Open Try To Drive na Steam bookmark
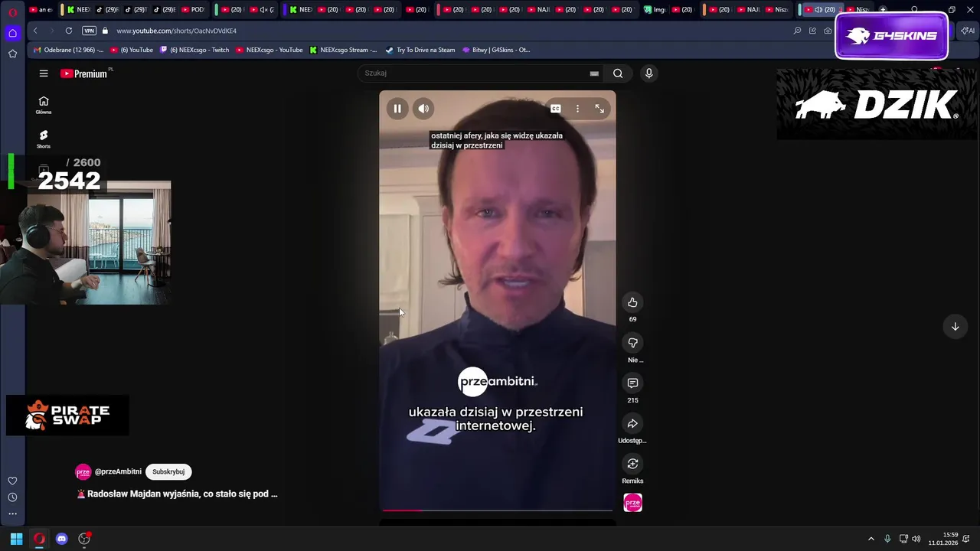The width and height of the screenshot is (980, 551). coord(420,50)
